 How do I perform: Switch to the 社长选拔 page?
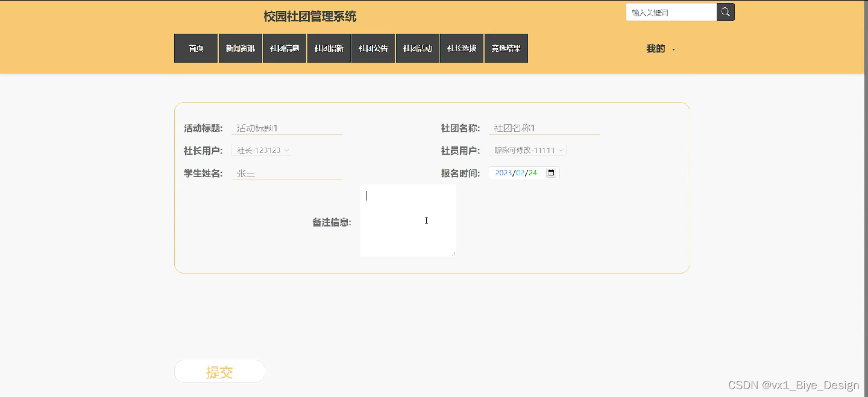coord(462,48)
